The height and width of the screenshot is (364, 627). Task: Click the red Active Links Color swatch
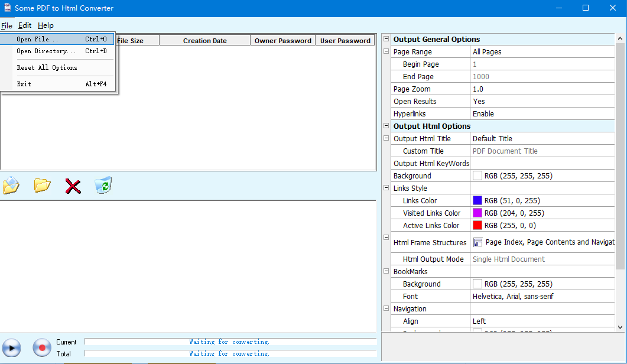[477, 225]
